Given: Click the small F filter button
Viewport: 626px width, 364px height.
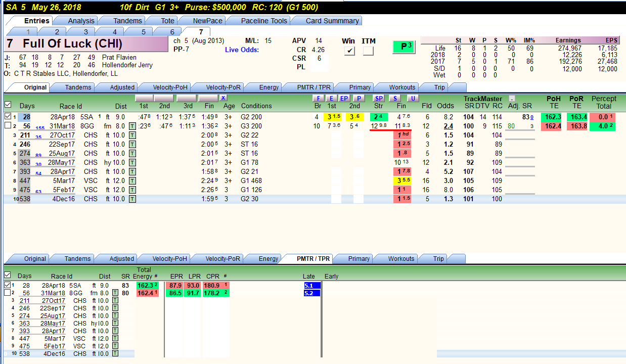Looking at the screenshot, I should [318, 98].
